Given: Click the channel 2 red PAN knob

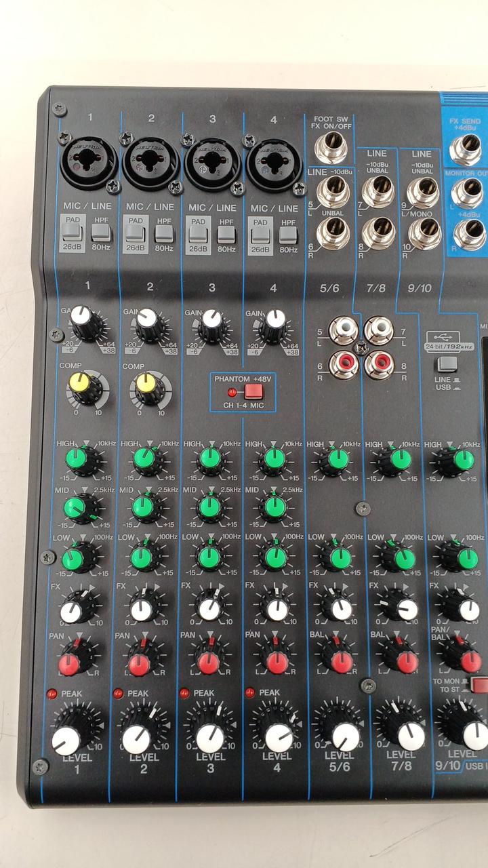Looking at the screenshot, I should pos(140,660).
